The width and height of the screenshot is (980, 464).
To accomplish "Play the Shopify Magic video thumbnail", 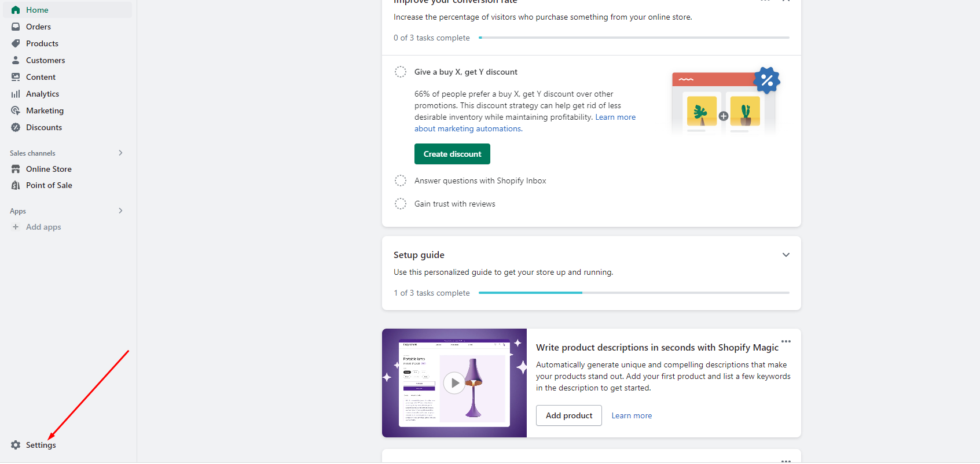I will (x=454, y=383).
